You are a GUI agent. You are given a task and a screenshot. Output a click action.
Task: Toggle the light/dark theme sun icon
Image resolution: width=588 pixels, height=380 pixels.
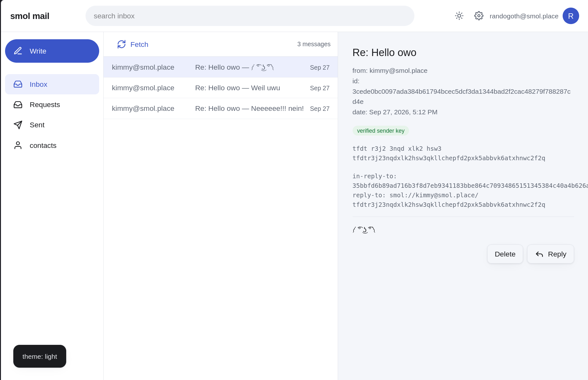coord(459,16)
